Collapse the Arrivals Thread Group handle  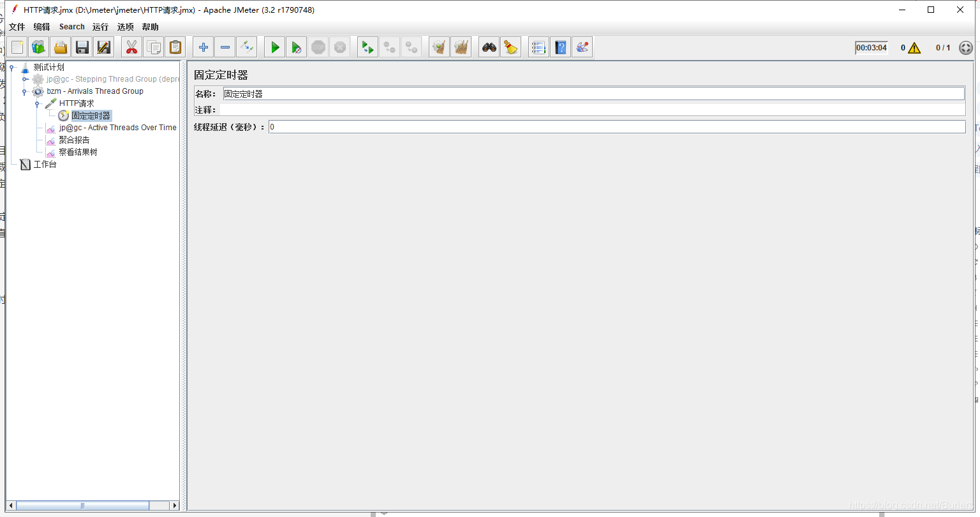pos(25,91)
